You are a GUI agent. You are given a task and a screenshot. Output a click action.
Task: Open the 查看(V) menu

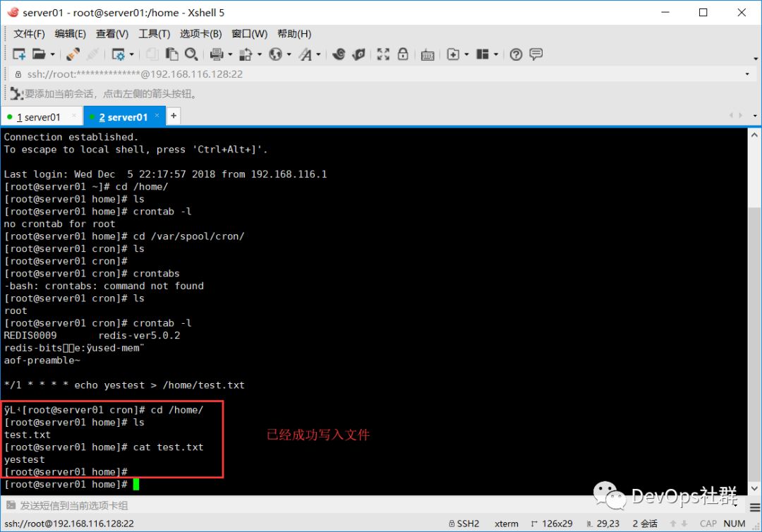coord(112,34)
